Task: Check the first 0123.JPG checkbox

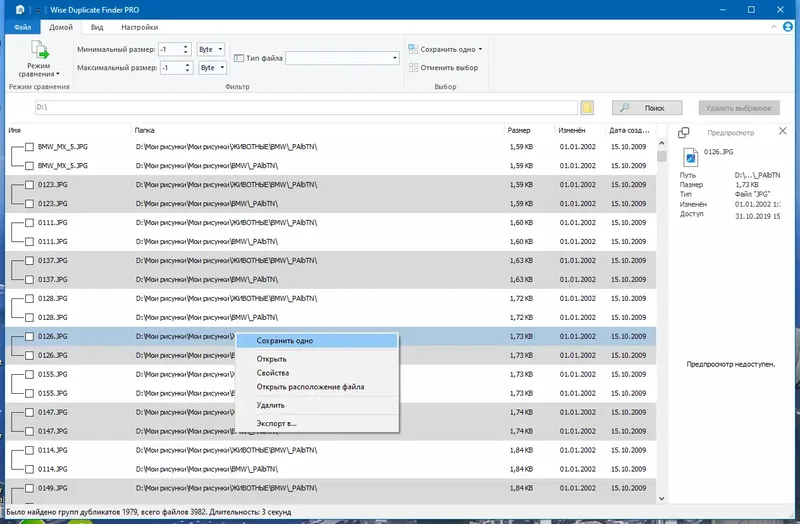Action: 30,185
